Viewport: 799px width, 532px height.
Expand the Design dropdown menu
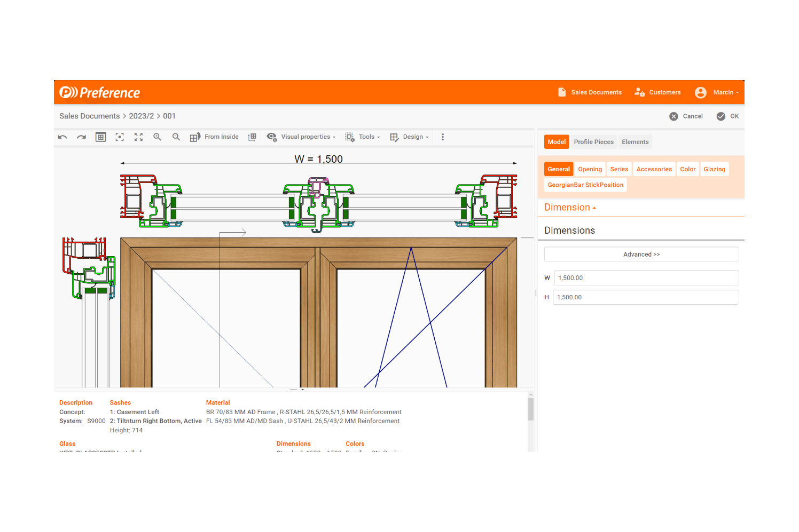[410, 137]
